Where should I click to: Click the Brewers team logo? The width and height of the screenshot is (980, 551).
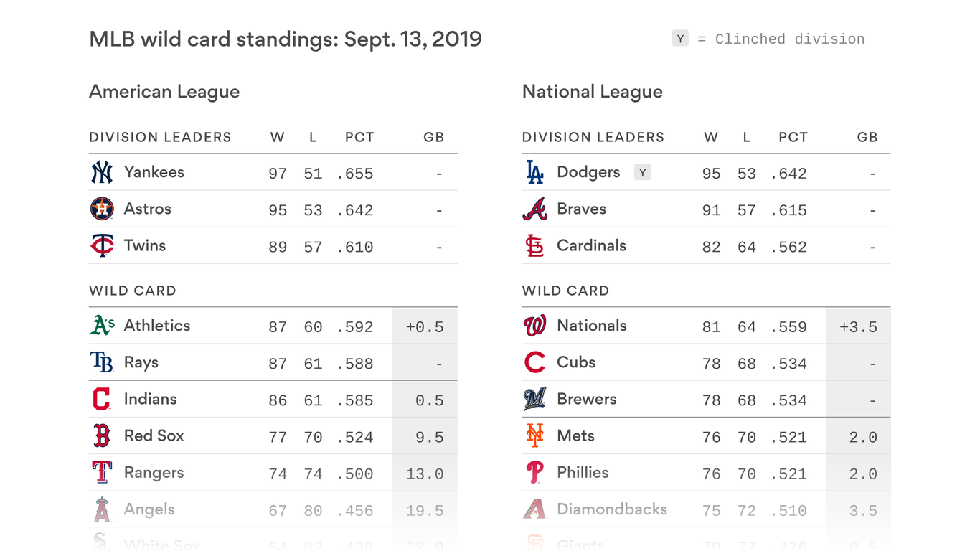point(535,399)
